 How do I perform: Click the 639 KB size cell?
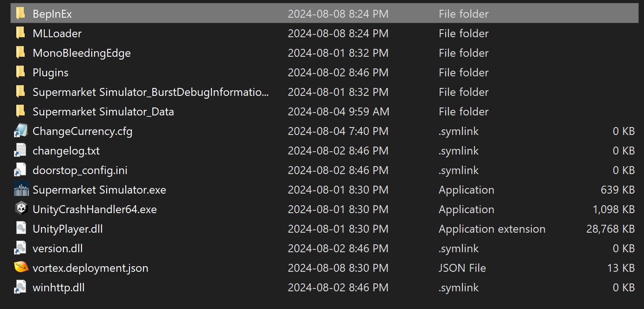618,190
